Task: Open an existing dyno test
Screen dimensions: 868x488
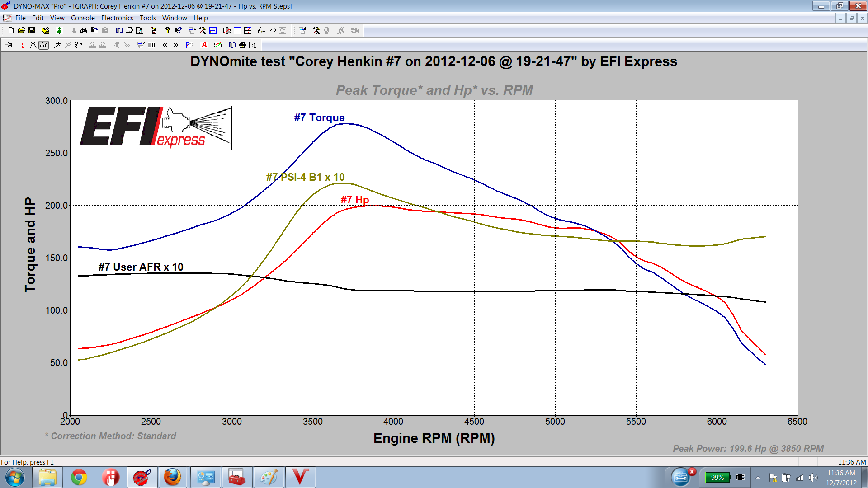Action: pos(22,30)
